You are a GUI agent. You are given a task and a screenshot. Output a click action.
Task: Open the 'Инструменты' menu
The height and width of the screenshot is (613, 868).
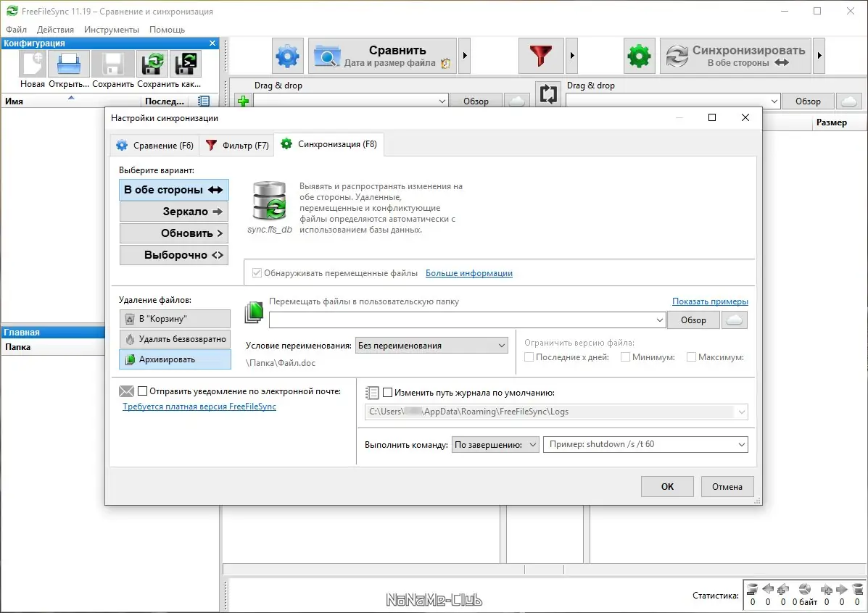(x=111, y=29)
